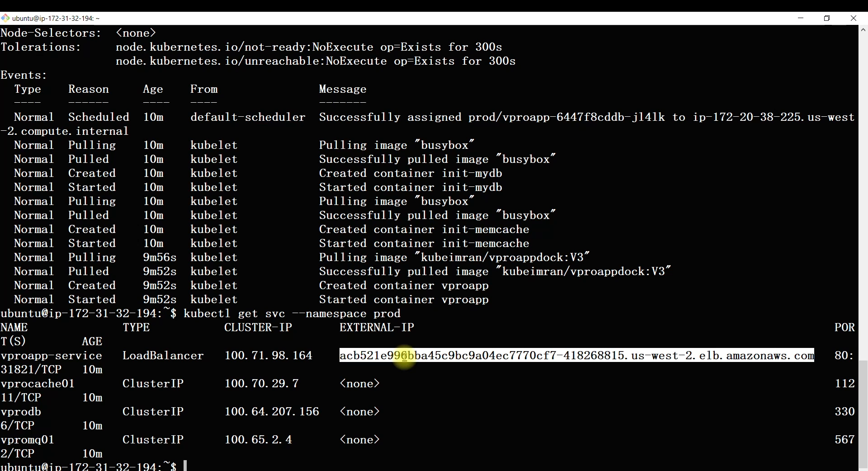Click the 'Message' events column header

point(343,89)
